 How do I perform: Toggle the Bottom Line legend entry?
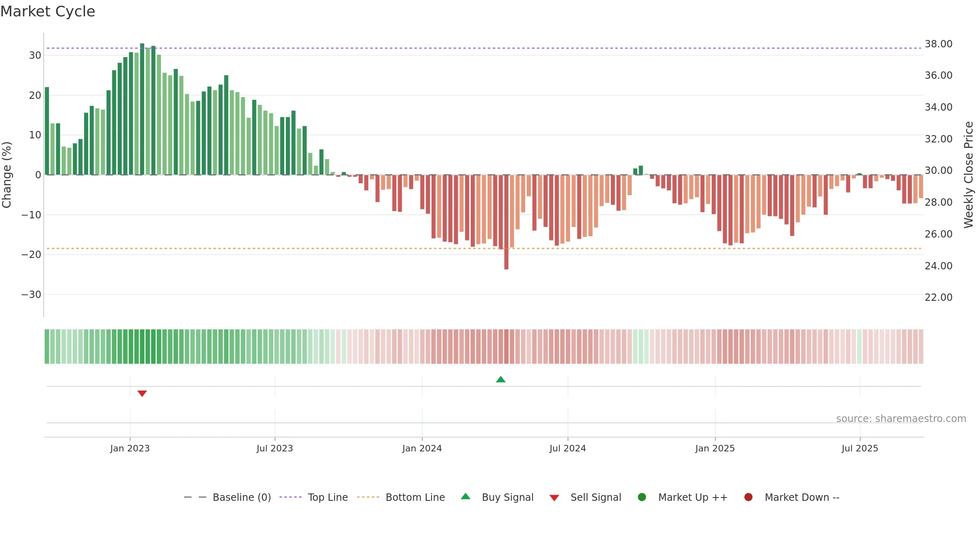pyautogui.click(x=401, y=497)
